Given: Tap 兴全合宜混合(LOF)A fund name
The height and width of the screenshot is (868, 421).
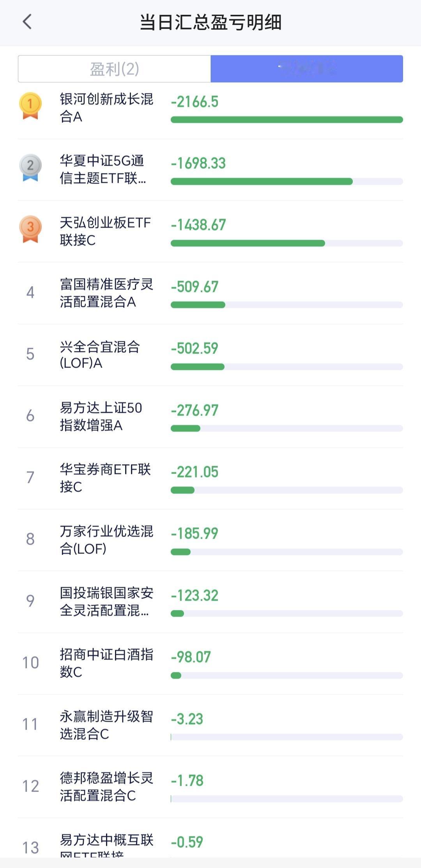Looking at the screenshot, I should point(100,355).
